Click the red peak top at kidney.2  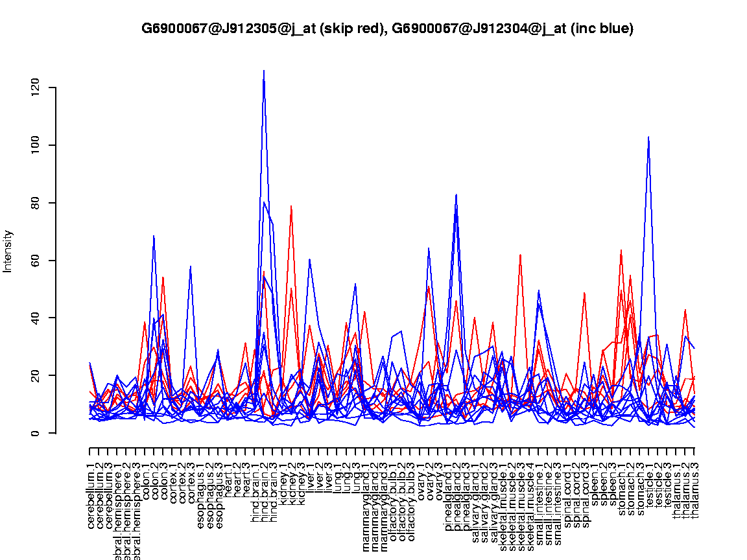[x=291, y=206]
